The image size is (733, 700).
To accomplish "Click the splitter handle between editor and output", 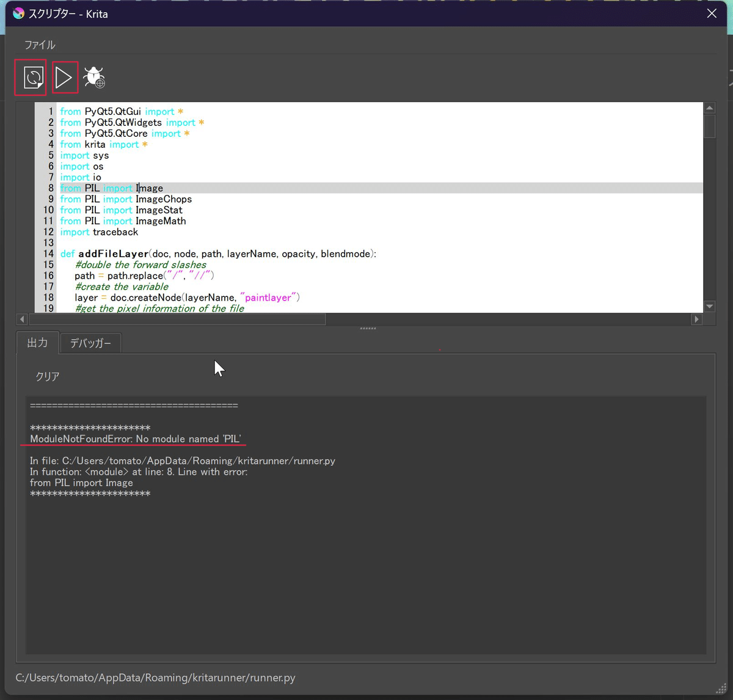I will click(368, 329).
